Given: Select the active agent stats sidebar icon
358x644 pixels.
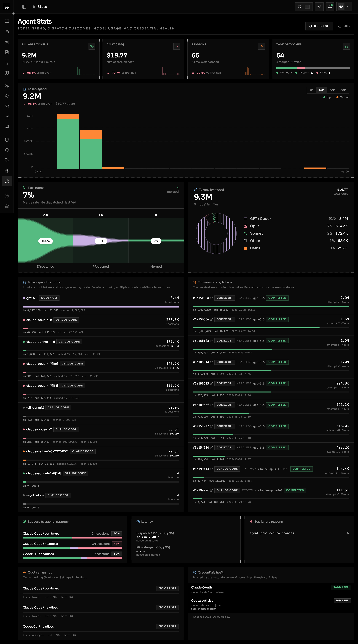Looking at the screenshot, I should pos(7,181).
